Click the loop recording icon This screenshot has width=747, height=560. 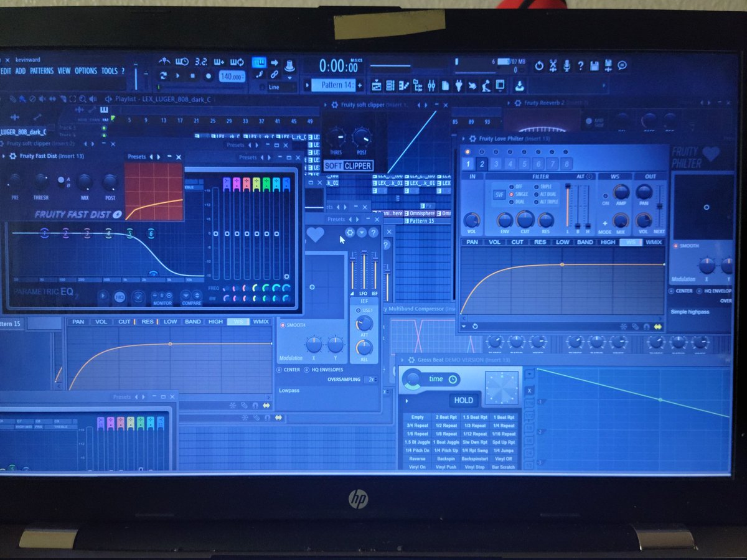click(x=237, y=62)
